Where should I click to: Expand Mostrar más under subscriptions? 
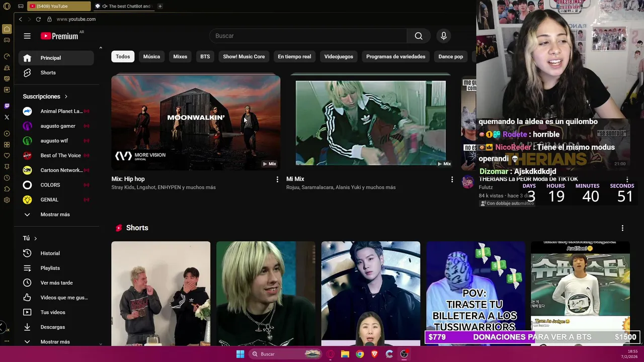click(56, 214)
